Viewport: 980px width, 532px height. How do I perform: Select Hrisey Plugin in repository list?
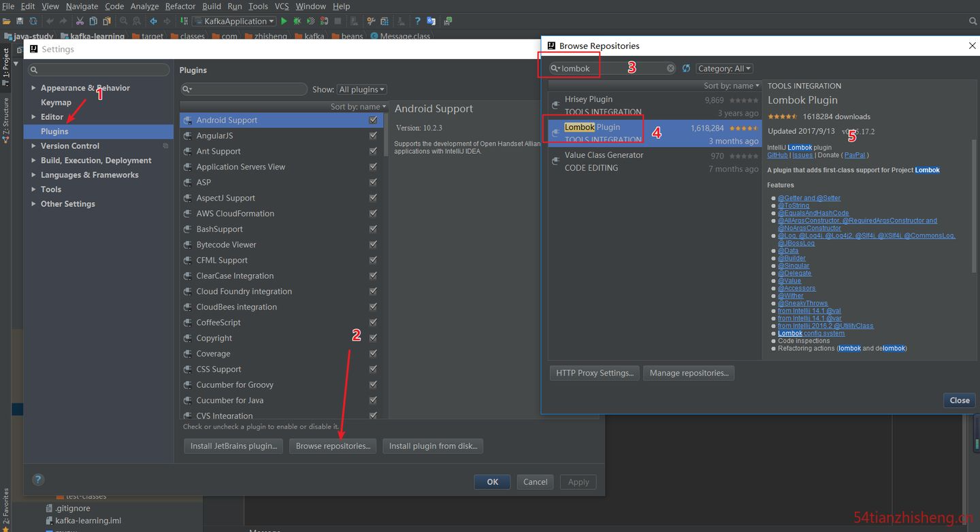655,105
